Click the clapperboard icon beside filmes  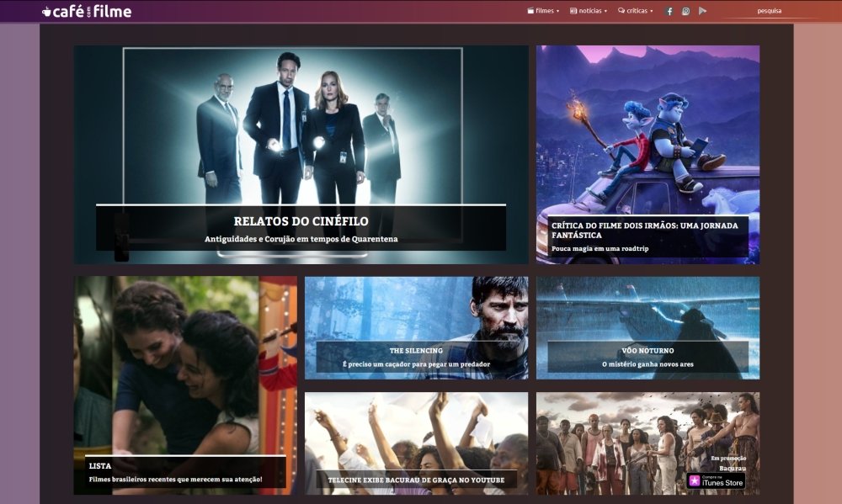[530, 11]
